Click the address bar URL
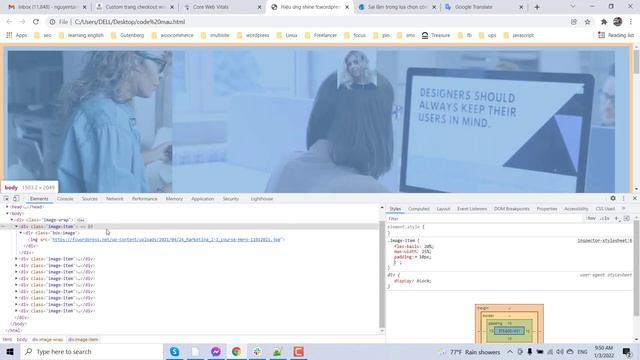The height and width of the screenshot is (360, 640). point(130,22)
